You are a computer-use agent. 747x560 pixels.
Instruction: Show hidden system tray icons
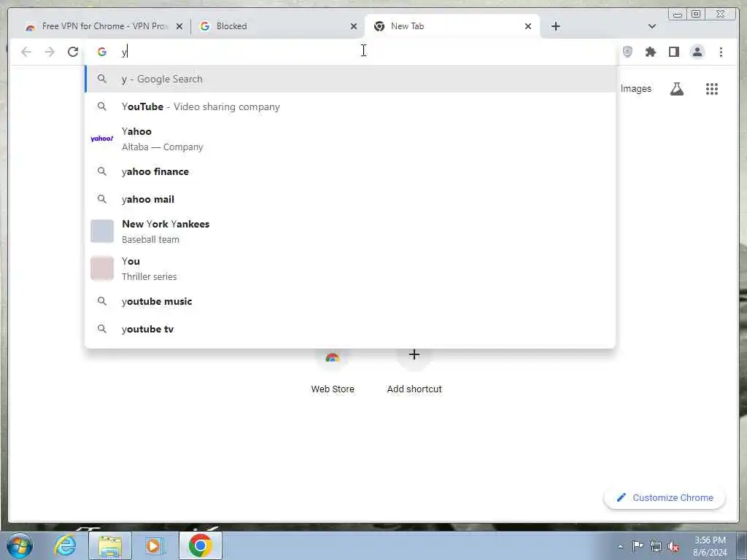coord(620,546)
